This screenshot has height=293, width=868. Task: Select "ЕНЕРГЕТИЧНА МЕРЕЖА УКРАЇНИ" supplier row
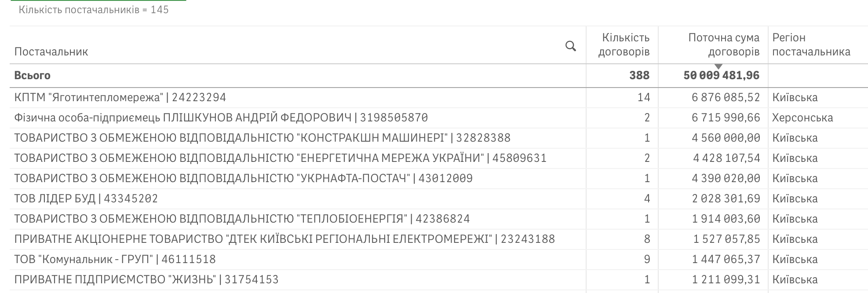point(280,158)
